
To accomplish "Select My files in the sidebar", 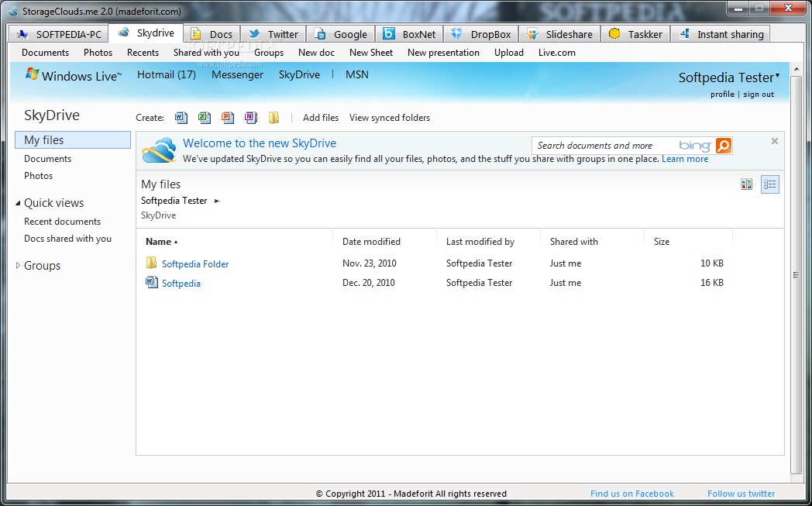I will [73, 139].
